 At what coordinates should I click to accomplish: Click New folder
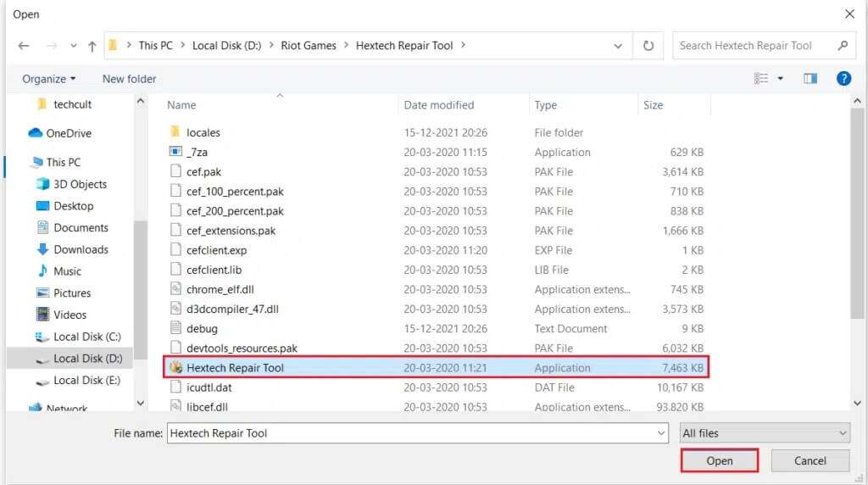coord(129,79)
